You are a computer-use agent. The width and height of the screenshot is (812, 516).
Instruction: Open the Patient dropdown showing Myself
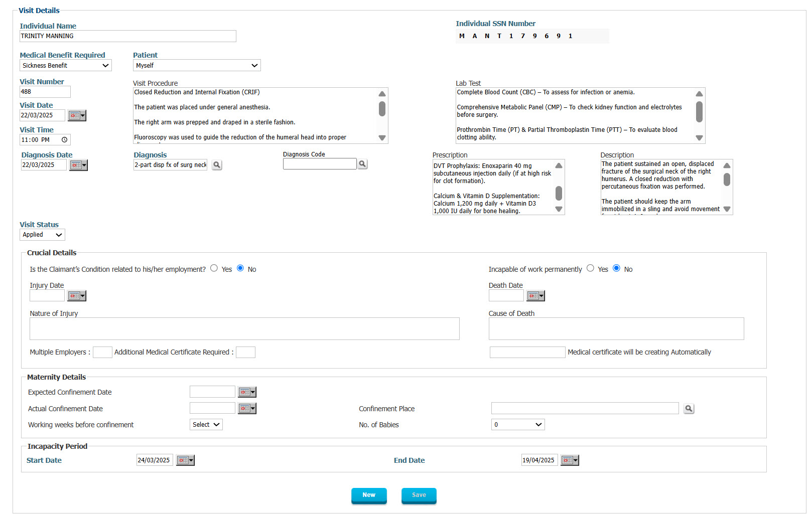pyautogui.click(x=197, y=66)
